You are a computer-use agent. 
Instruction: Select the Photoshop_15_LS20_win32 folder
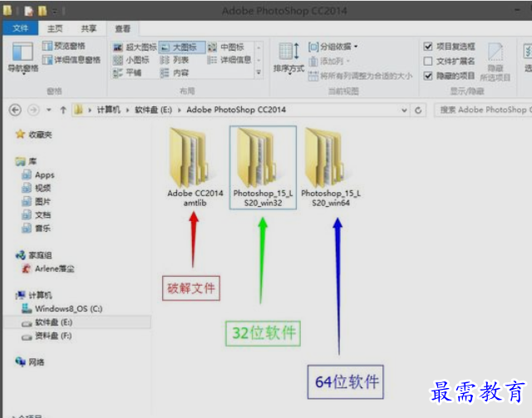pos(263,167)
